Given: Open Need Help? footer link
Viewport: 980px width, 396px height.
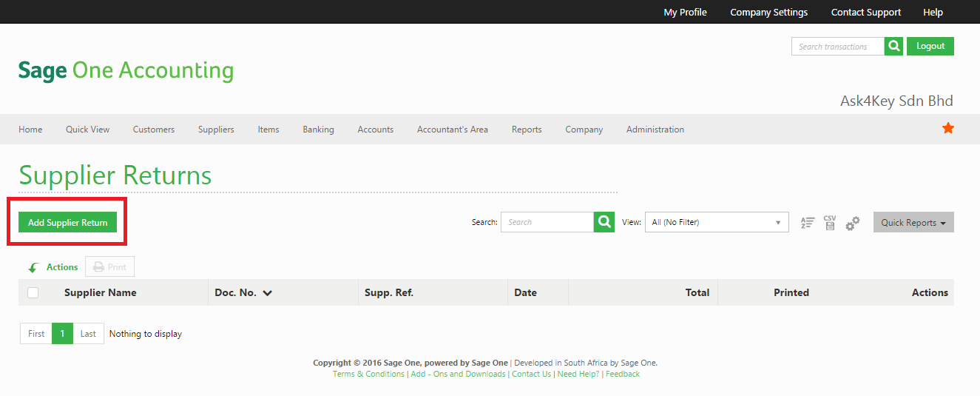Looking at the screenshot, I should pos(578,374).
